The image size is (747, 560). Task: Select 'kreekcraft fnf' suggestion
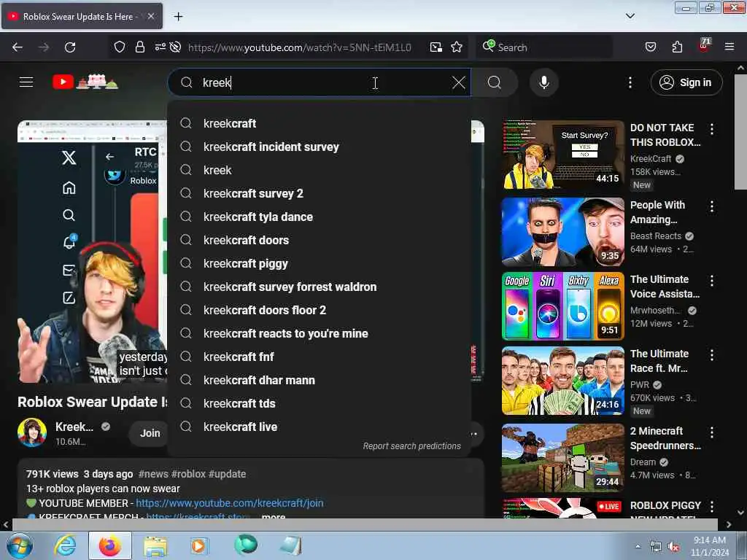click(x=320, y=357)
